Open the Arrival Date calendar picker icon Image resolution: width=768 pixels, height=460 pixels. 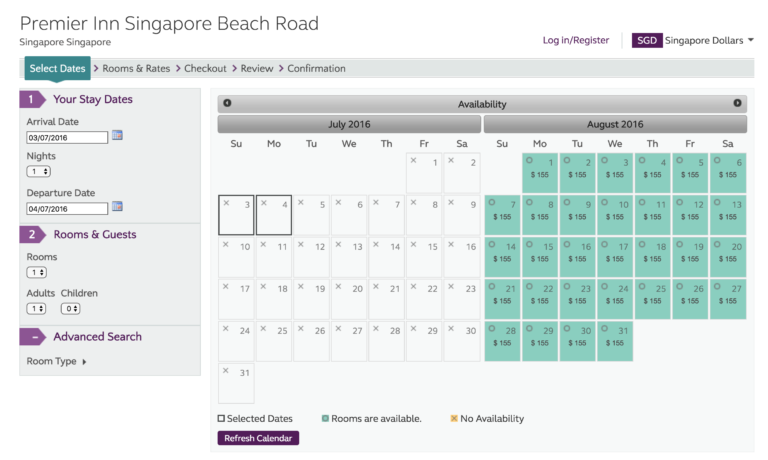pyautogui.click(x=117, y=136)
